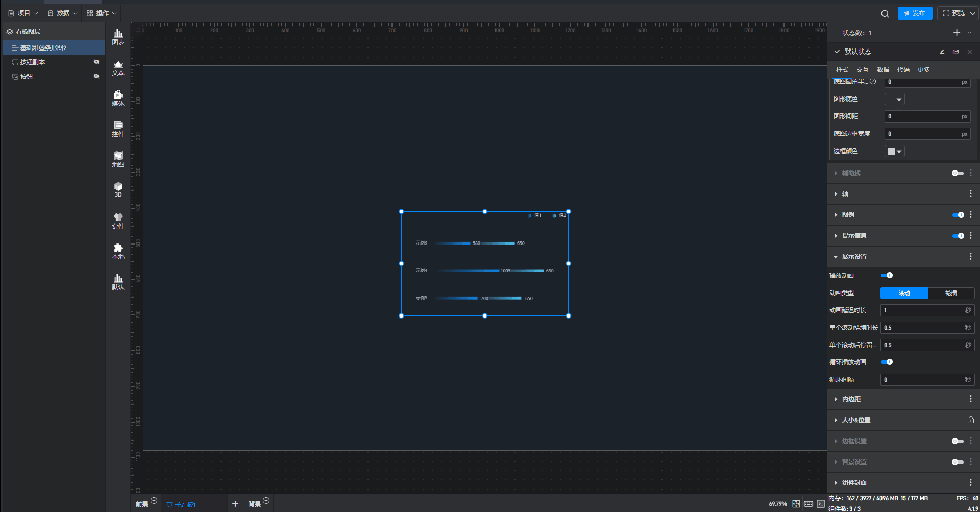The height and width of the screenshot is (512, 980).
Task: Add a new state with the plus icon
Action: pos(957,33)
